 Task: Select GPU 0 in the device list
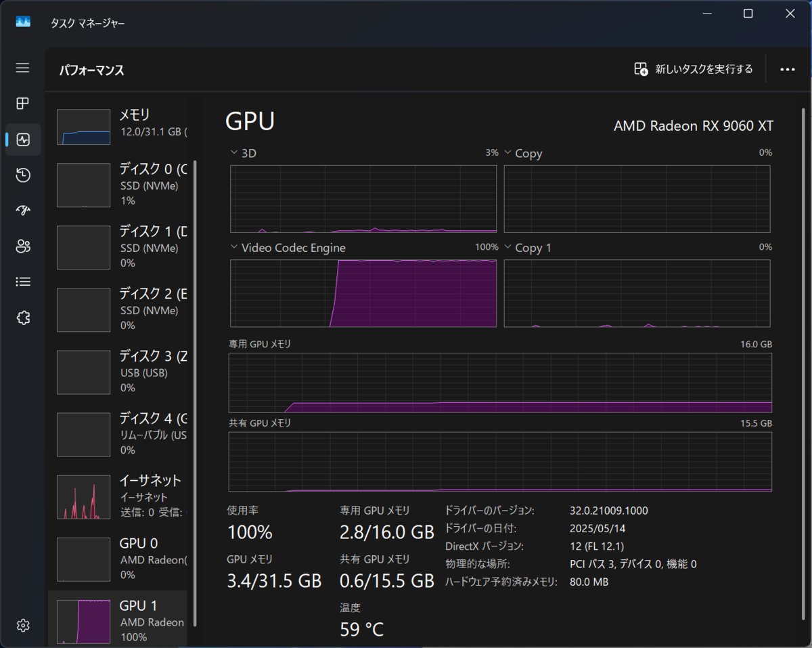tap(122, 559)
